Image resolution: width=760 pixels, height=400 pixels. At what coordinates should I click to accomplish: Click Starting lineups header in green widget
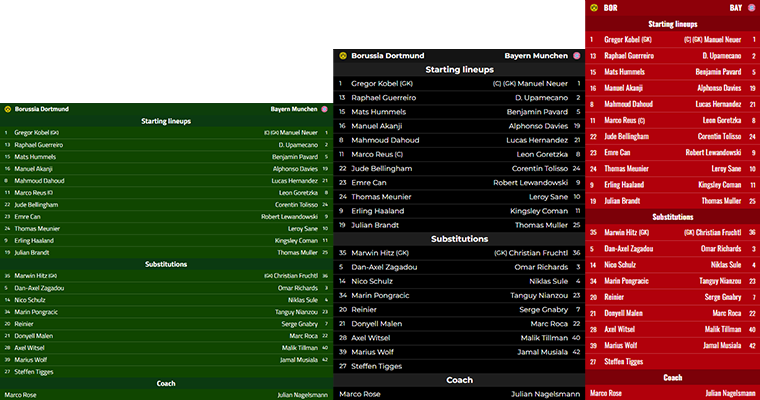(166, 121)
